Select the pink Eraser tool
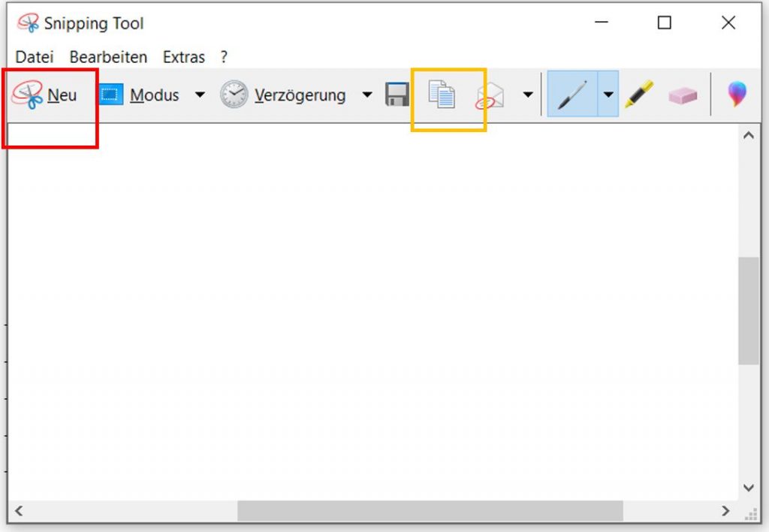The image size is (769, 532). click(683, 95)
